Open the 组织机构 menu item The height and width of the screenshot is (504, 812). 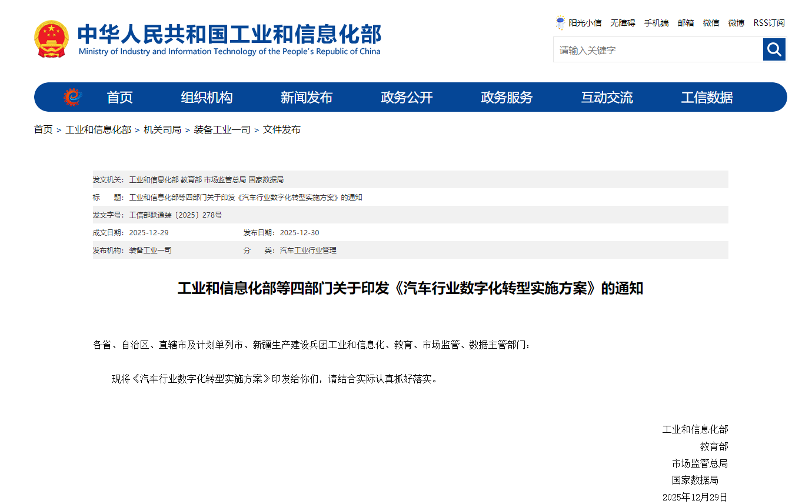[207, 98]
